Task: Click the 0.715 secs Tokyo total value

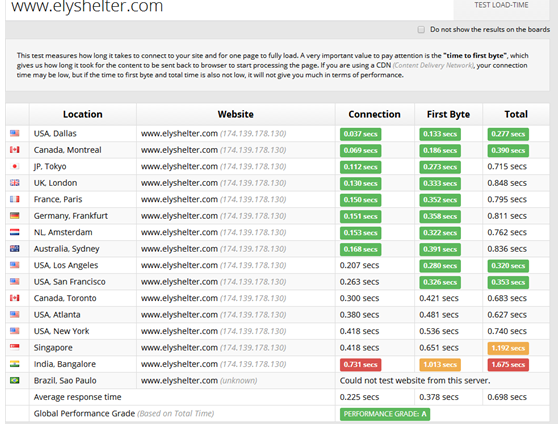Action: (x=507, y=167)
